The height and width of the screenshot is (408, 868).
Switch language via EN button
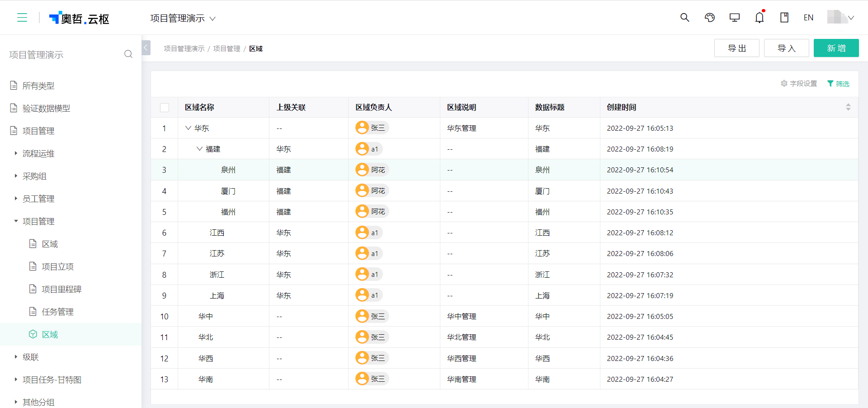coord(808,18)
